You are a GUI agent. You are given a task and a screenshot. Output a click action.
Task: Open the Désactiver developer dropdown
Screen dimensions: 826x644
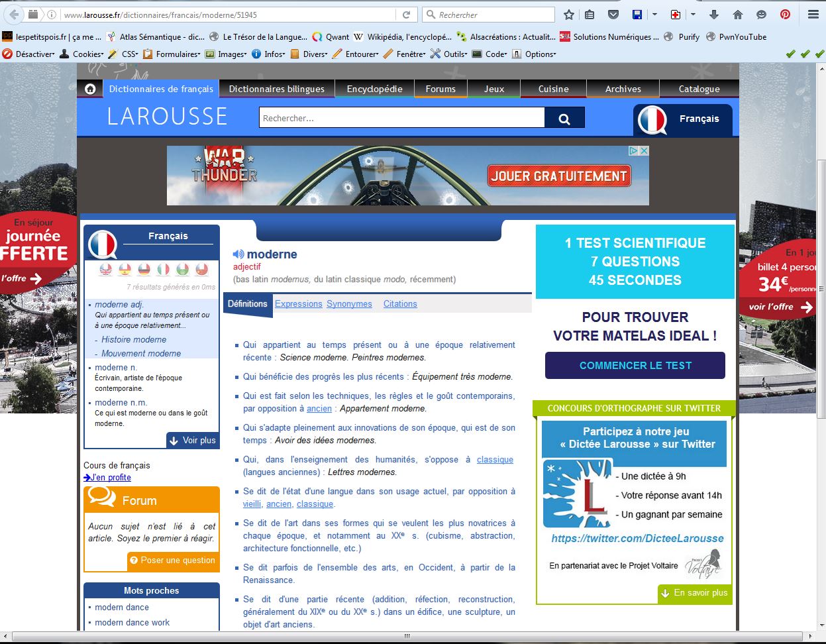[x=29, y=54]
